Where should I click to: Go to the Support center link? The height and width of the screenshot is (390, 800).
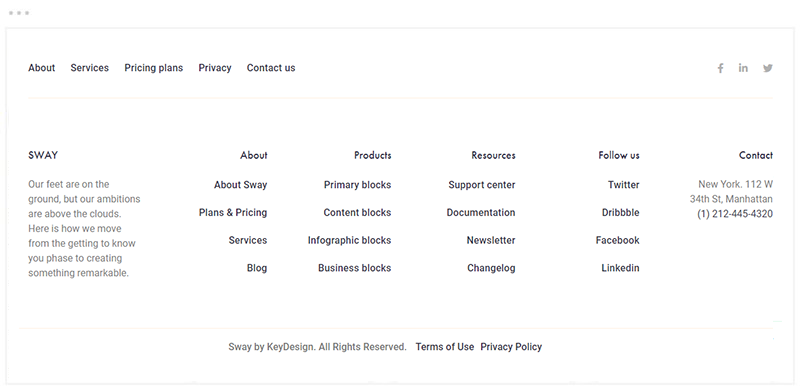click(x=482, y=185)
